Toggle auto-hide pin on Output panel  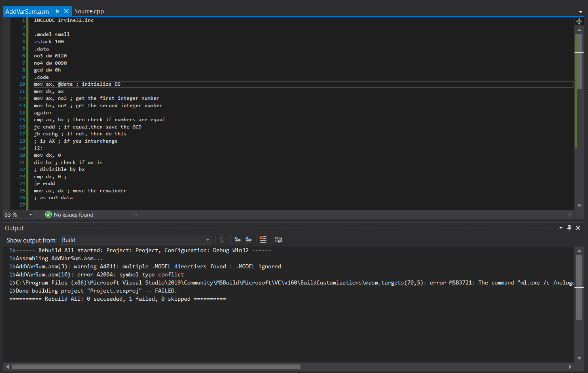[x=569, y=228]
